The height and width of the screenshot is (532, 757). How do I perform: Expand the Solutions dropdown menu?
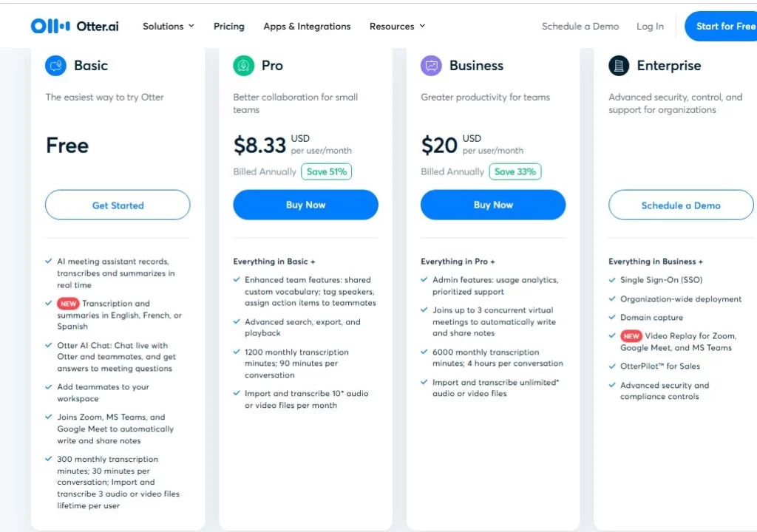(169, 26)
